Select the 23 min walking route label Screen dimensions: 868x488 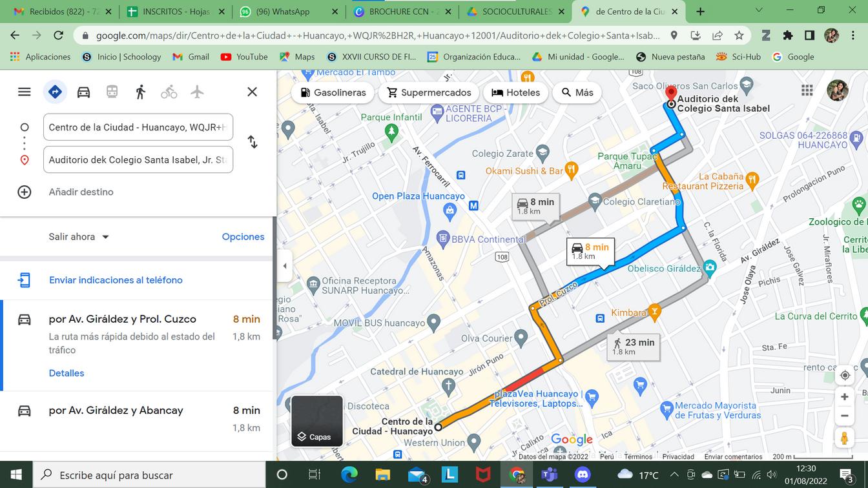pos(633,346)
